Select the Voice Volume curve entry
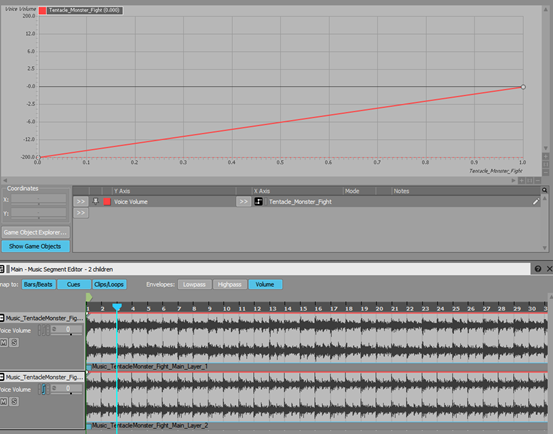 point(131,202)
